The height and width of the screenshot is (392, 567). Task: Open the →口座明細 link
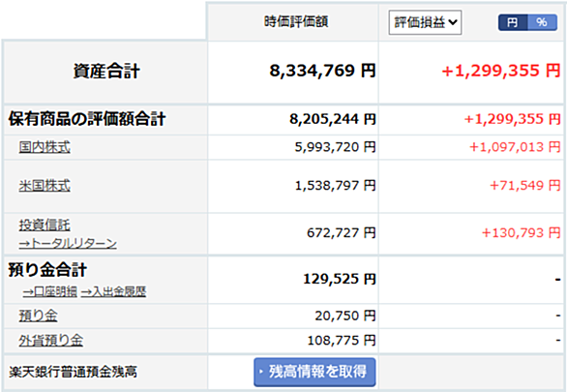tap(50, 291)
